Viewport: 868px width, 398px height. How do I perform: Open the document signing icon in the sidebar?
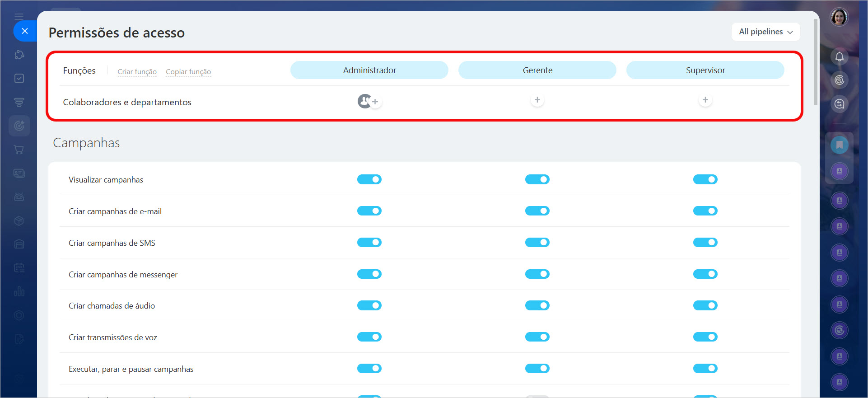pyautogui.click(x=19, y=339)
